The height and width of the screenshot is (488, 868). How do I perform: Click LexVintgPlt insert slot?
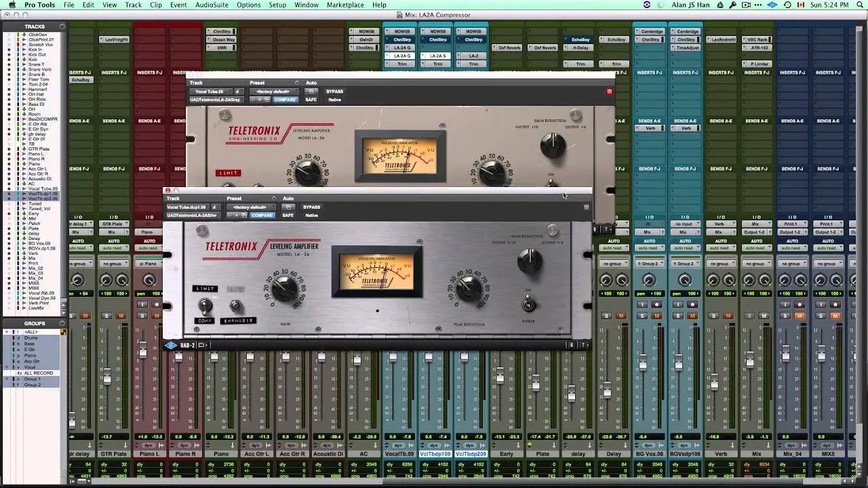point(114,40)
